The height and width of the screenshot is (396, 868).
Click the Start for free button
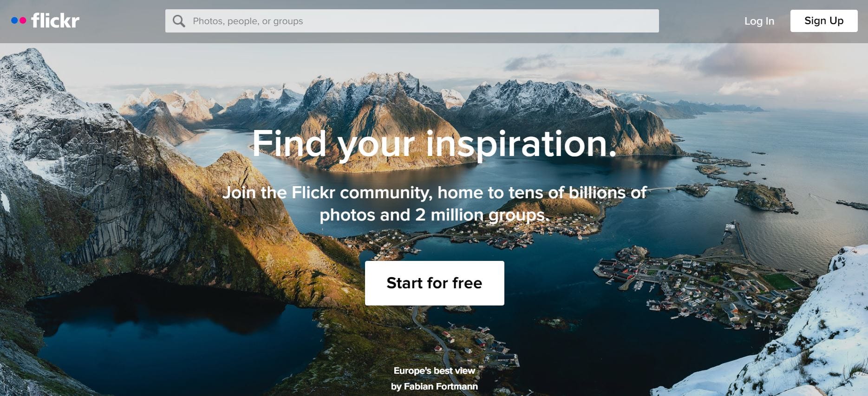point(435,283)
